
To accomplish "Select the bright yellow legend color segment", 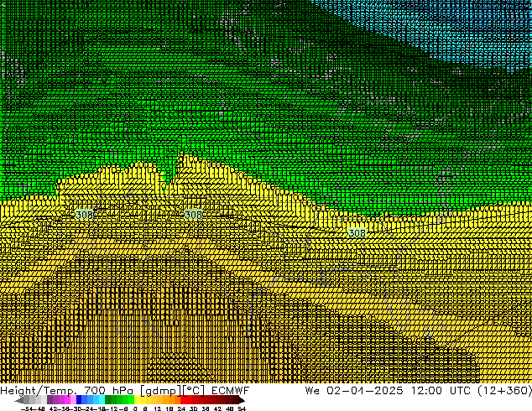I will (137, 400).
